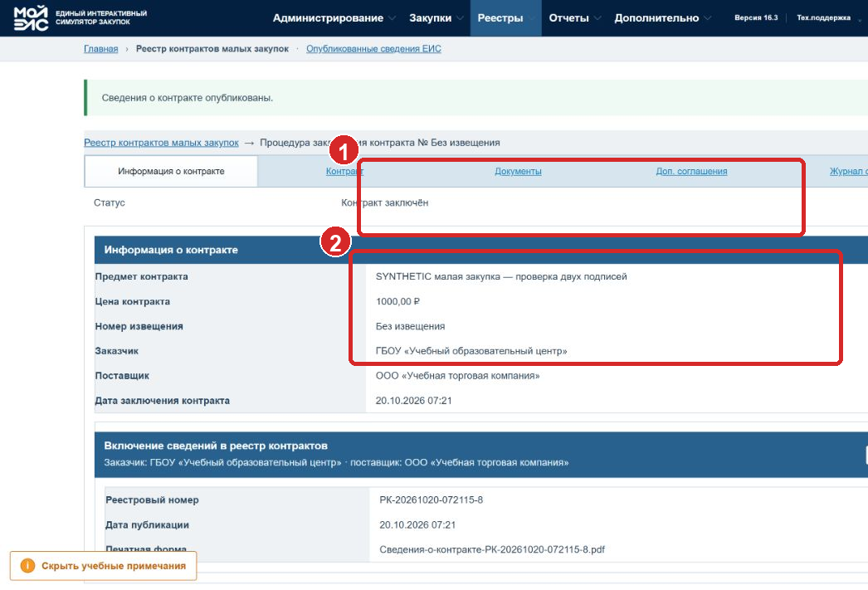Open the Журнал tab
The width and height of the screenshot is (868, 590).
[x=849, y=171]
